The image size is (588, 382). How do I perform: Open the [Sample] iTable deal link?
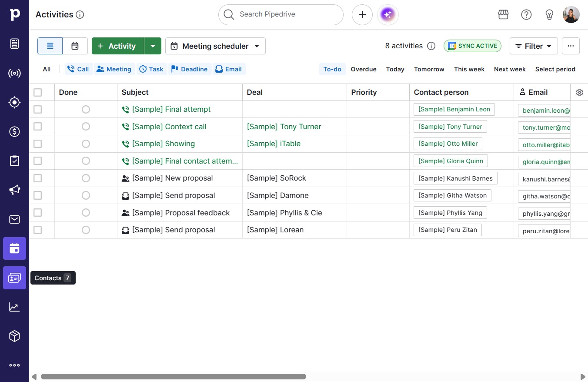coord(274,144)
